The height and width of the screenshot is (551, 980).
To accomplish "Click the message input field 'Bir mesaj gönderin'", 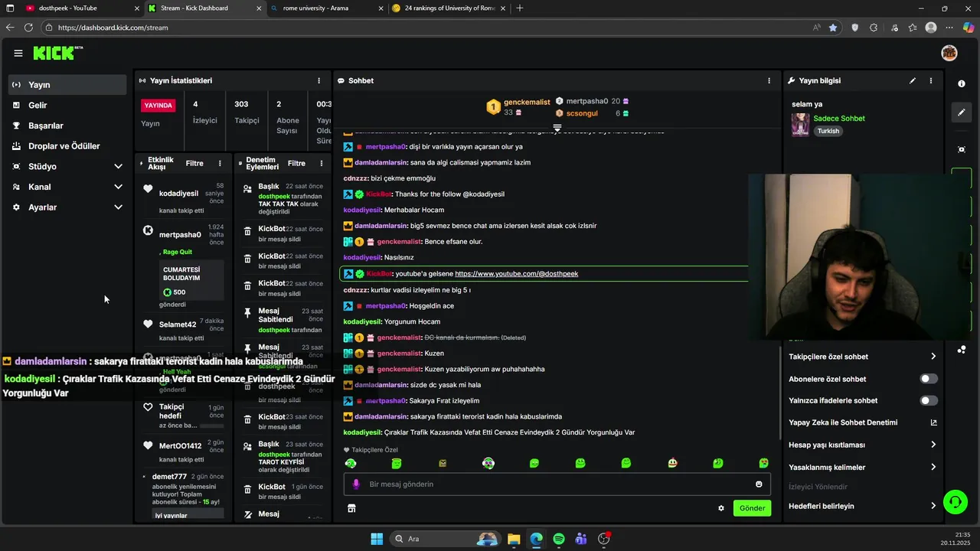I will pyautogui.click(x=557, y=484).
